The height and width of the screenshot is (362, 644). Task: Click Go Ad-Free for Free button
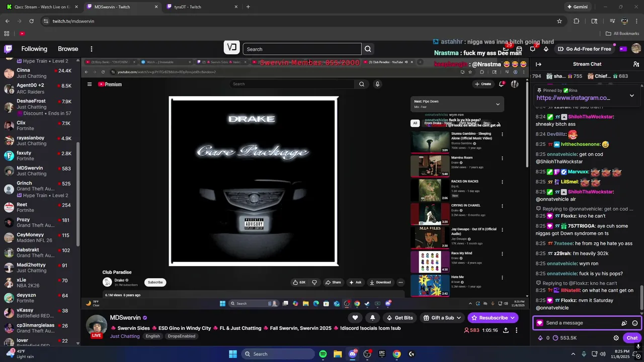pyautogui.click(x=585, y=49)
